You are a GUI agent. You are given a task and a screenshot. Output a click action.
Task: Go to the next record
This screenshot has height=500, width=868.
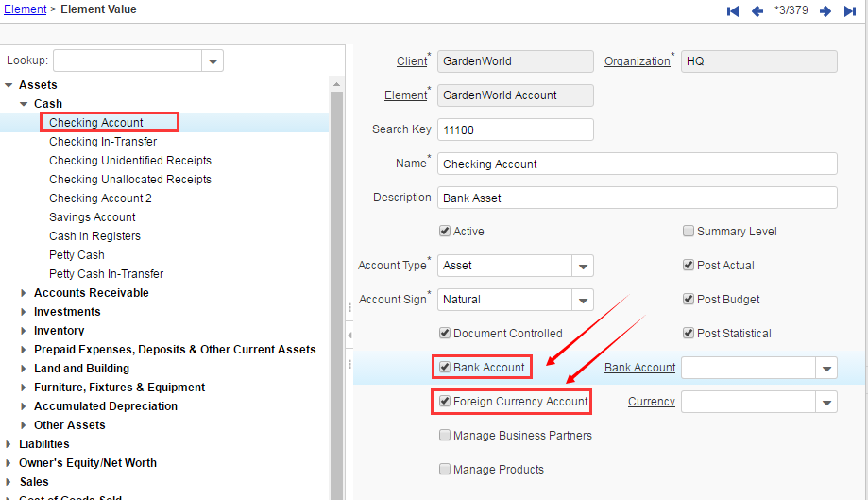pyautogui.click(x=825, y=11)
